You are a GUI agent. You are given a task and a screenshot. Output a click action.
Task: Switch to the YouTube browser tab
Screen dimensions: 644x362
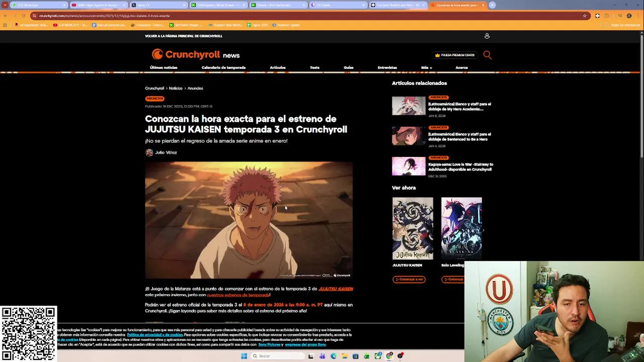[x=99, y=5]
